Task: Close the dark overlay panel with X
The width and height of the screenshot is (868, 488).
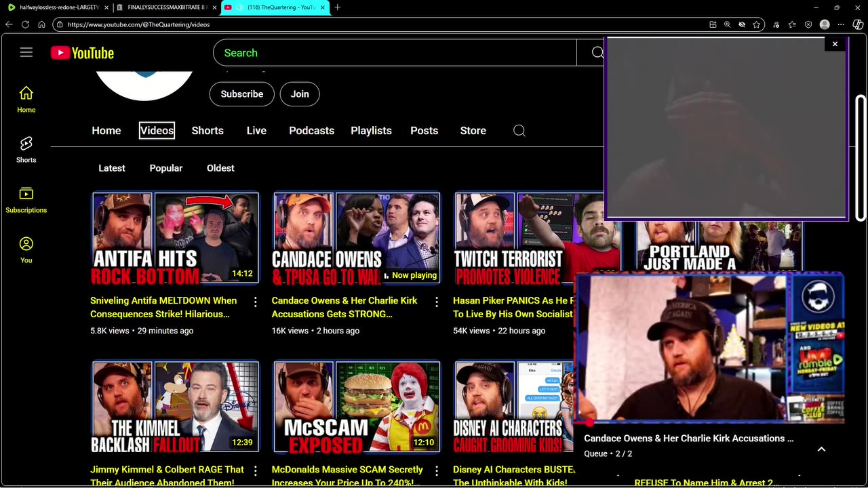Action: point(835,44)
